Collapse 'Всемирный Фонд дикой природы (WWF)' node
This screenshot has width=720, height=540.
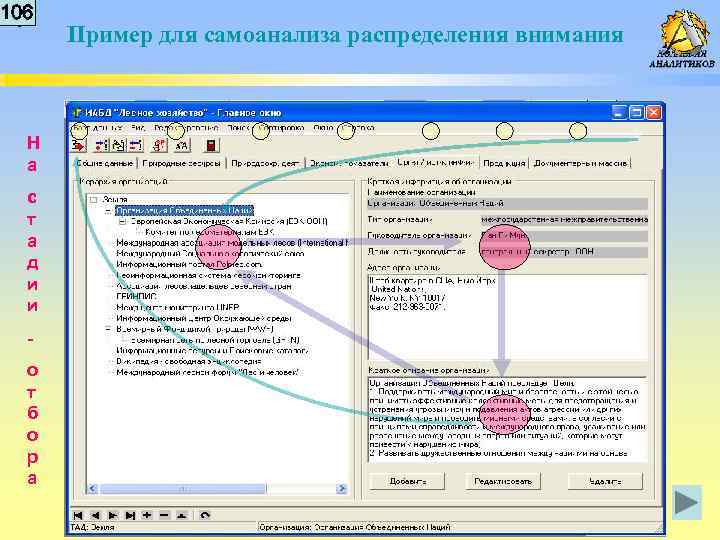click(x=108, y=329)
